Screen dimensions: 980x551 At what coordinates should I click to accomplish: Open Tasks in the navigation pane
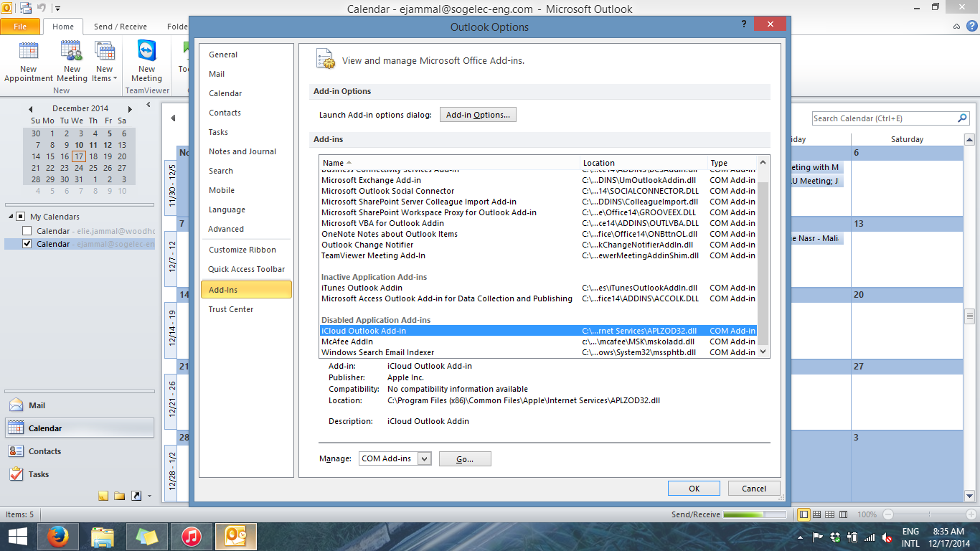click(x=80, y=474)
